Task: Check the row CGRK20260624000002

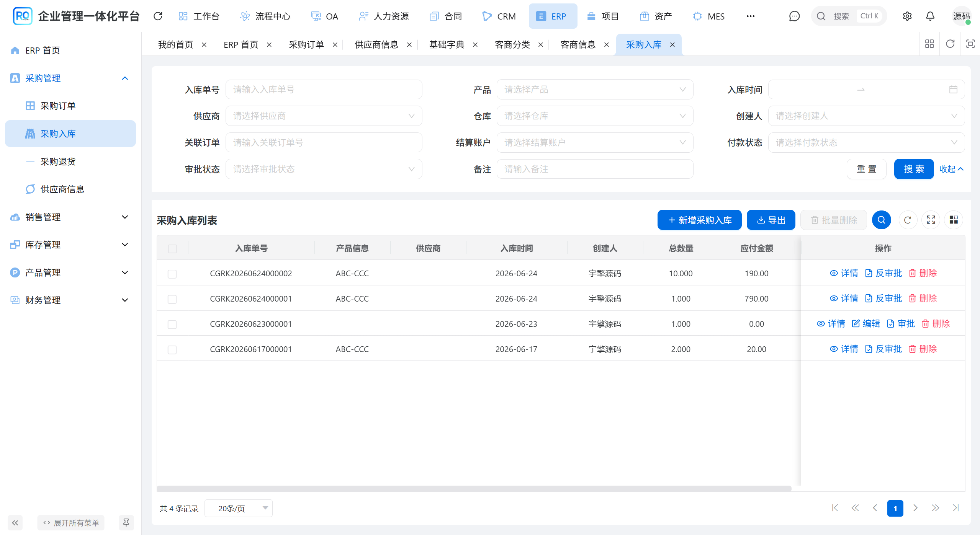Action: click(x=172, y=274)
